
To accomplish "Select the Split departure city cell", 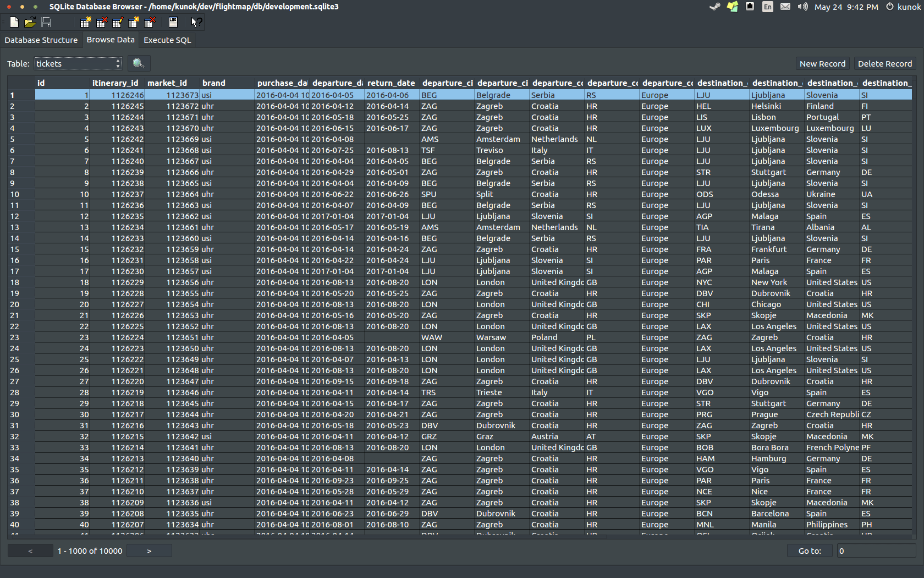I will [503, 194].
